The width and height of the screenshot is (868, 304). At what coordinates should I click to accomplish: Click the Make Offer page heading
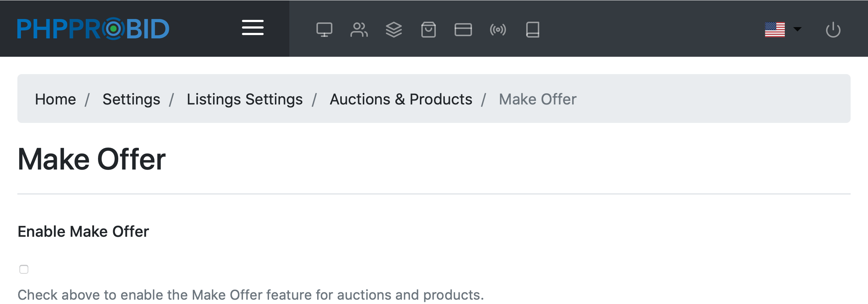pos(92,159)
